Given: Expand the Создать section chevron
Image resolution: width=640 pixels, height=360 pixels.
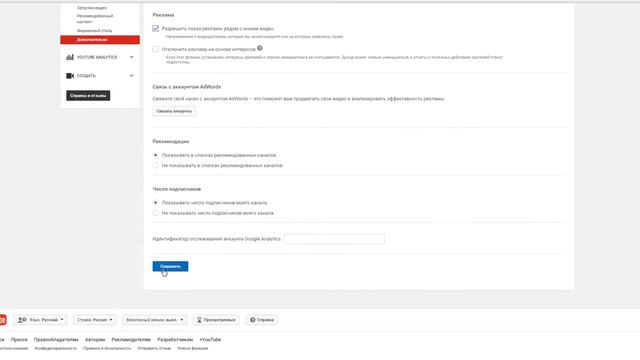Looking at the screenshot, I should tap(131, 76).
